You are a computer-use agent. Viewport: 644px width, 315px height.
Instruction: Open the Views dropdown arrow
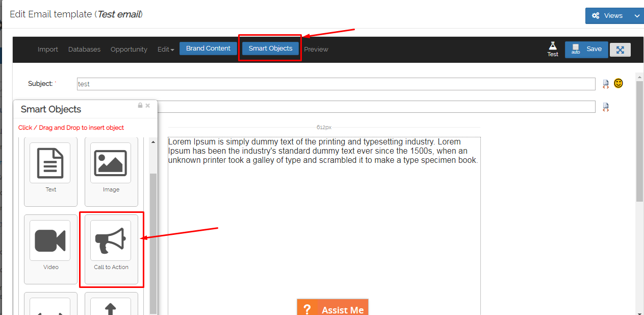point(637,16)
